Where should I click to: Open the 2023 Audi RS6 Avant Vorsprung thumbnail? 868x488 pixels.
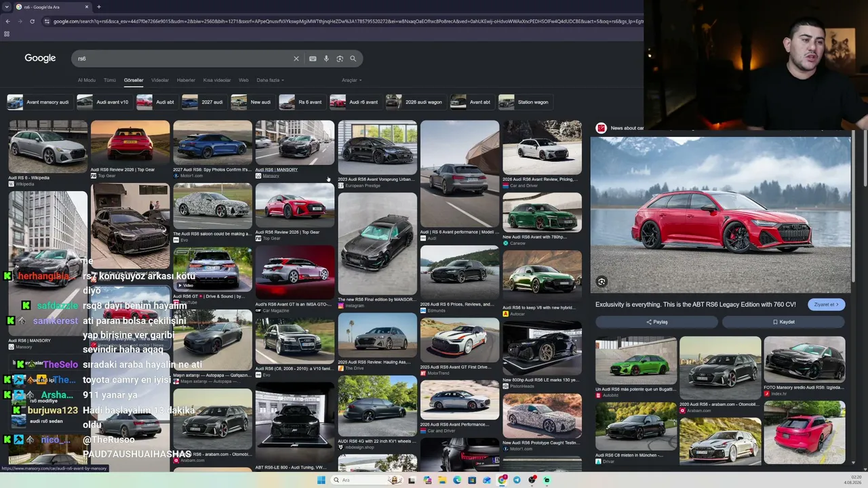click(377, 148)
